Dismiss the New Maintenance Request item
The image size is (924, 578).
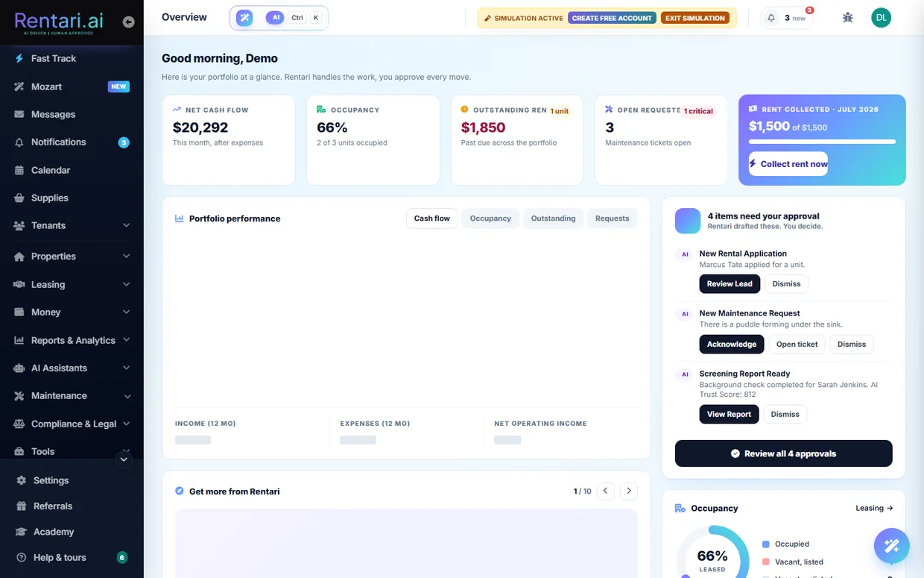click(852, 344)
